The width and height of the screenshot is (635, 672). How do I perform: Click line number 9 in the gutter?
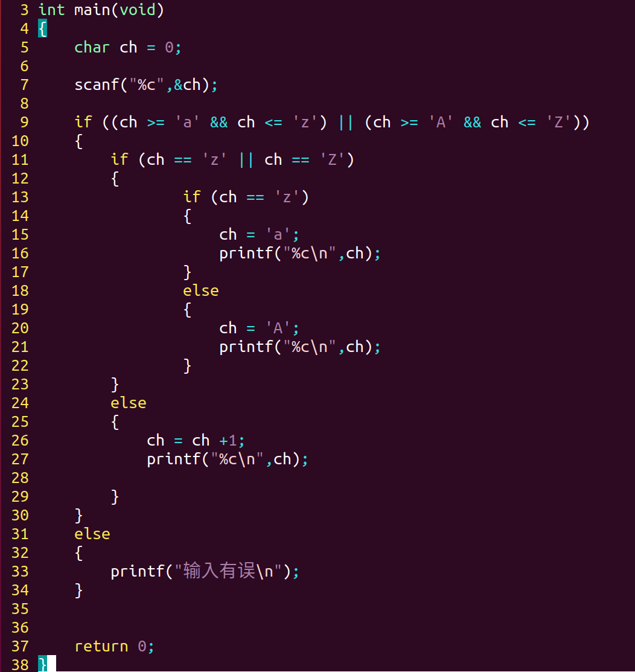point(24,122)
